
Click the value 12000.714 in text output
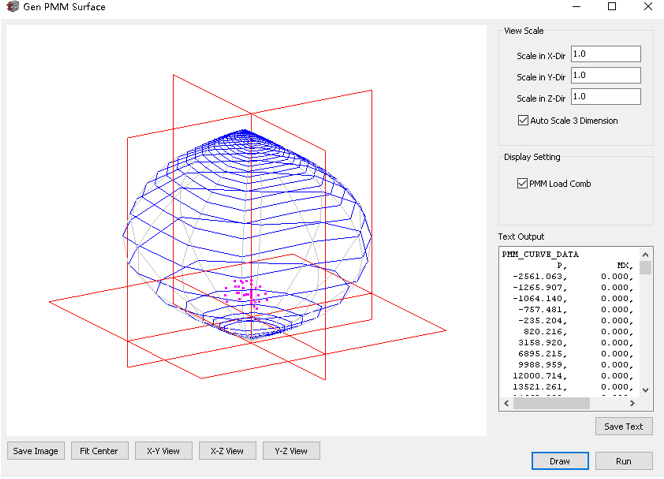[x=540, y=376]
